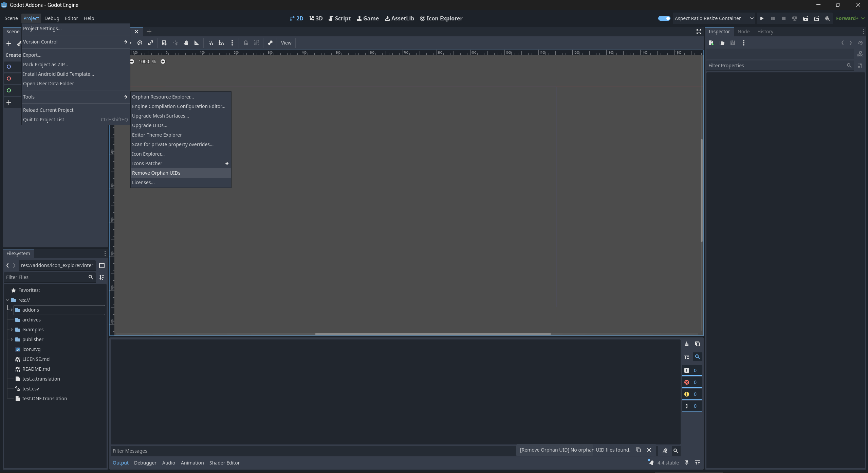Expand the examples folder
This screenshot has width=868, height=473.
12,330
